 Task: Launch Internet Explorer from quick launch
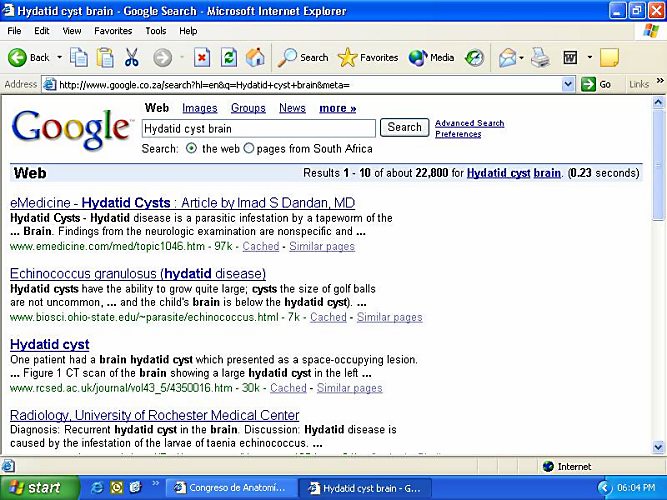97,487
